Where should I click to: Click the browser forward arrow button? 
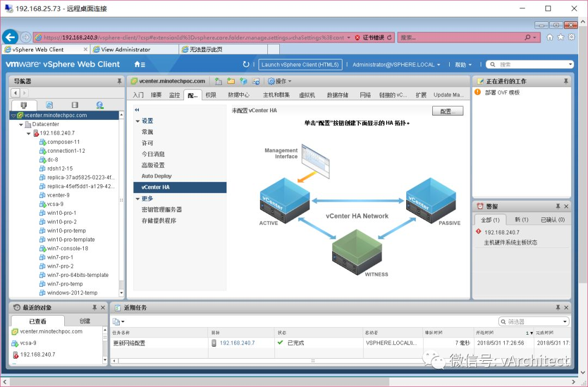[26, 37]
